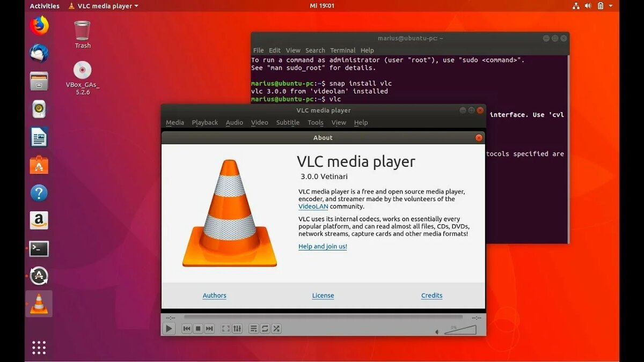Viewport: 644px width, 362px height.
Task: Expand the VLC media player app menu
Action: pyautogui.click(x=103, y=6)
